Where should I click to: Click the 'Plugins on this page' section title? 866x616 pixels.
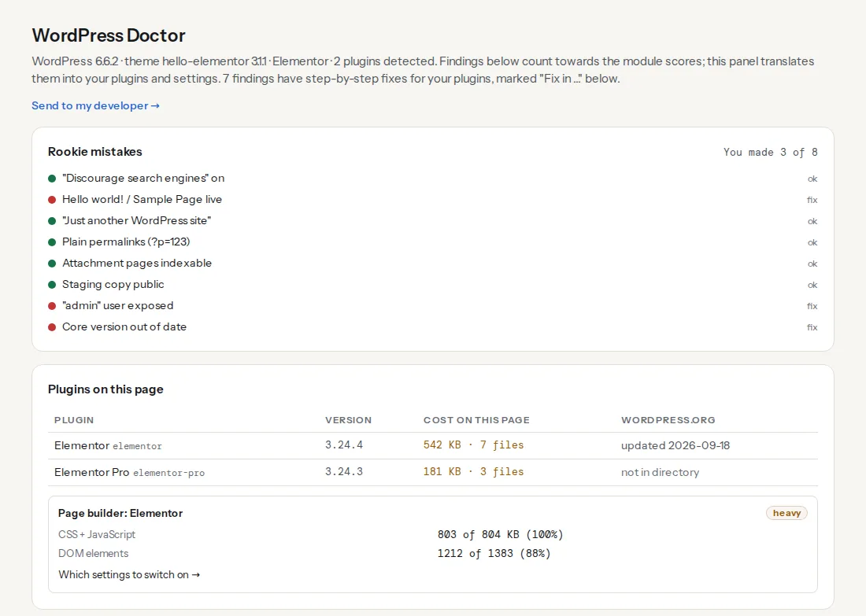105,389
